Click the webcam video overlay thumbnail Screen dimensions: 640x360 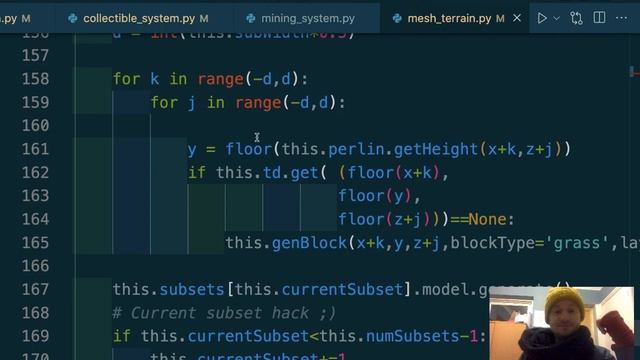pos(562,323)
